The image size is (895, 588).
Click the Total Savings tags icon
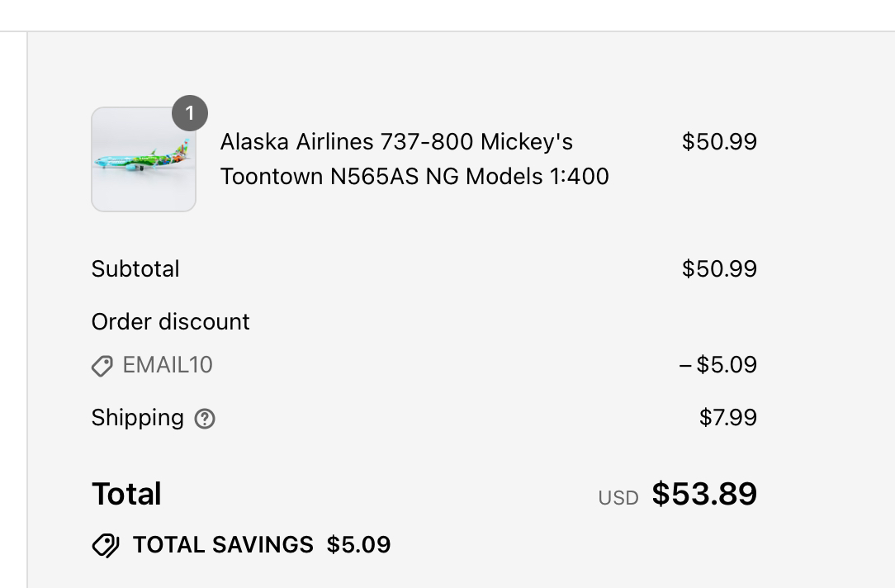[x=106, y=545]
